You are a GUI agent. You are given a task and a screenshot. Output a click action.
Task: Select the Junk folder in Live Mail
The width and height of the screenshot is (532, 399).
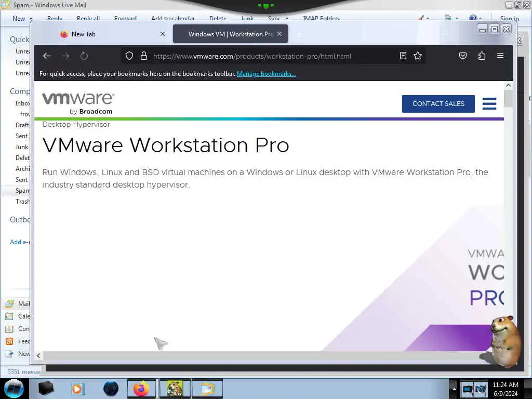[x=22, y=147]
